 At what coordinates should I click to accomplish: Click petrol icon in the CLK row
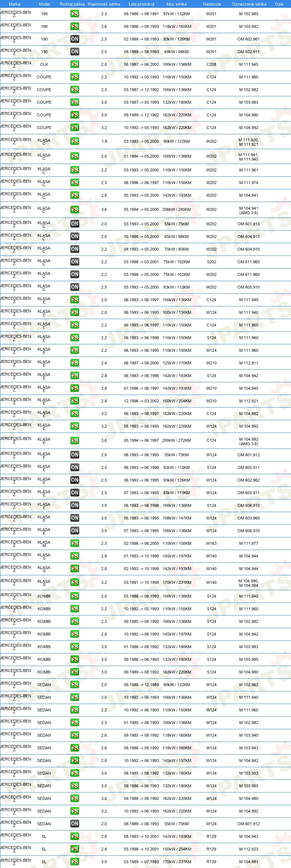point(75,64)
